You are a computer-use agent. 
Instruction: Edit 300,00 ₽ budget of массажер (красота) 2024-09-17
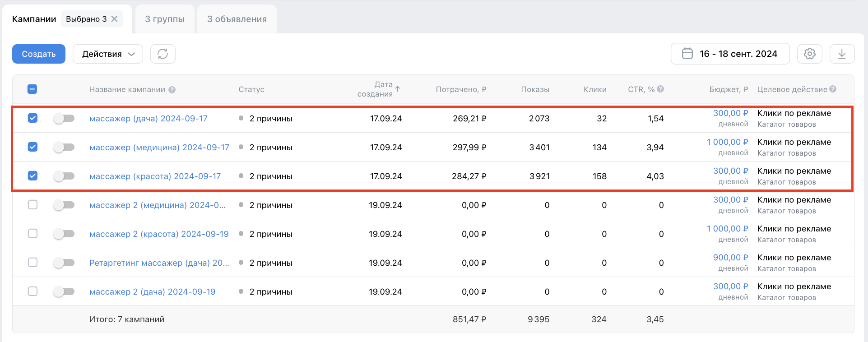(x=730, y=171)
